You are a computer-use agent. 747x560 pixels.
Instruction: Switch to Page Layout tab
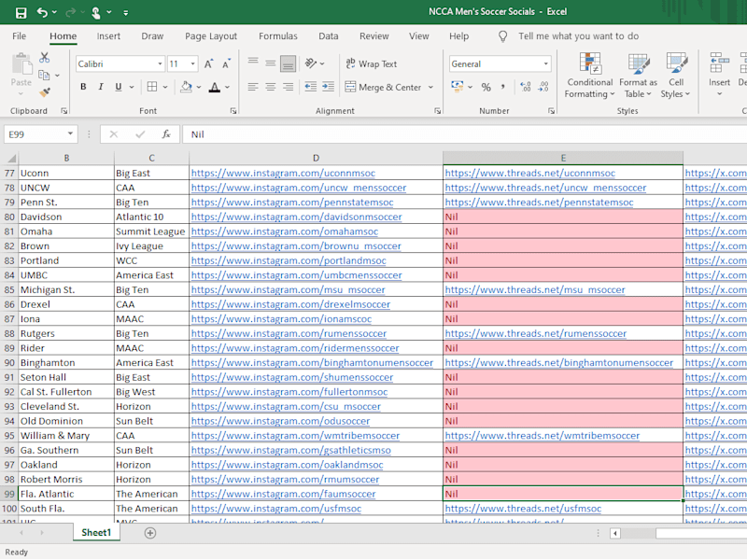[211, 36]
